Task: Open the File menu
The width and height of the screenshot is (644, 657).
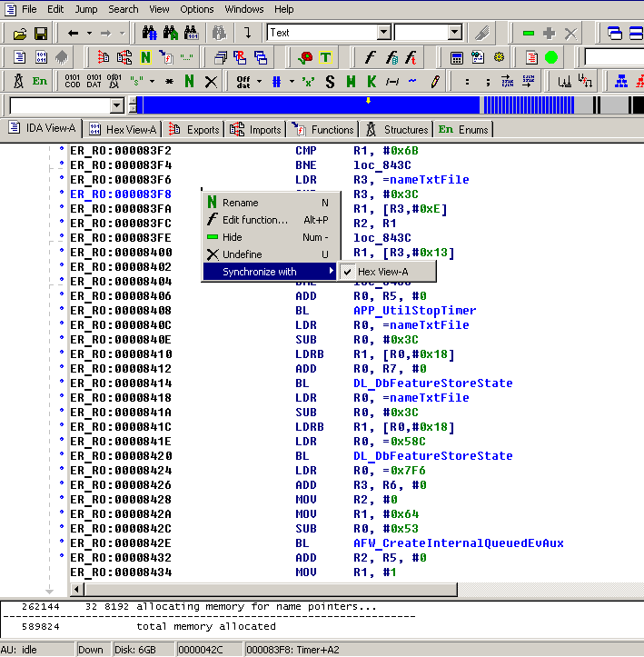Action: point(29,9)
